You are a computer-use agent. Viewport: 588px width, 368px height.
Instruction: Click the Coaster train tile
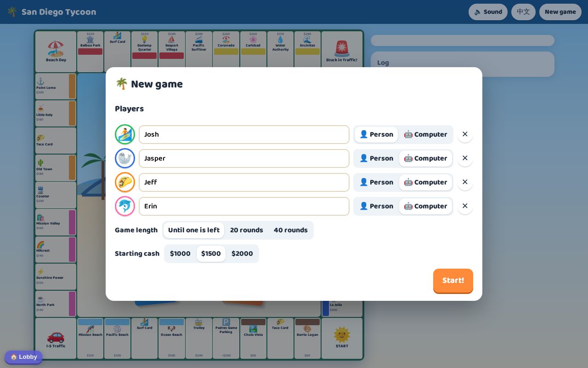pos(56,195)
